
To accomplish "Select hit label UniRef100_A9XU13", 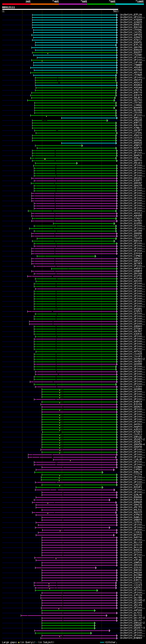I will pyautogui.click(x=131, y=213).
